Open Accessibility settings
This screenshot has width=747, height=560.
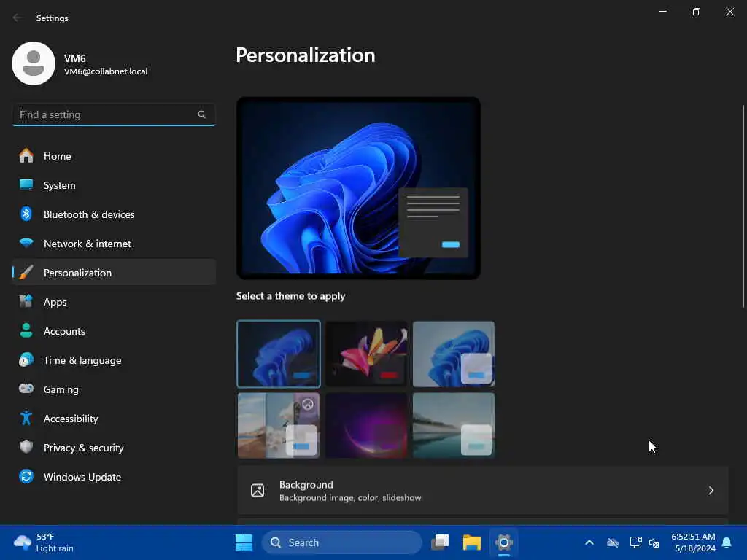(113, 418)
